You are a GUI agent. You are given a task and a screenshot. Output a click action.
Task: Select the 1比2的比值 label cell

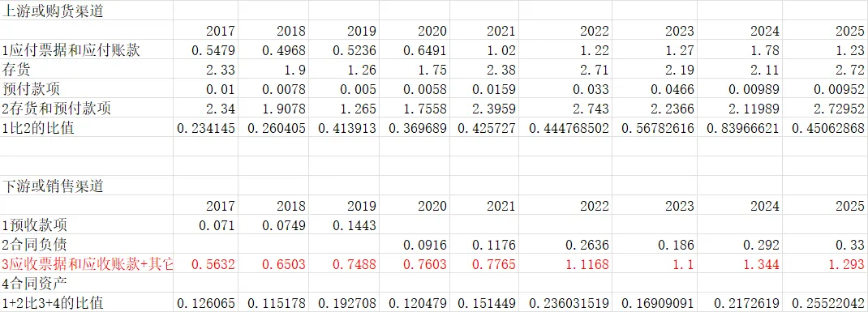(x=87, y=128)
